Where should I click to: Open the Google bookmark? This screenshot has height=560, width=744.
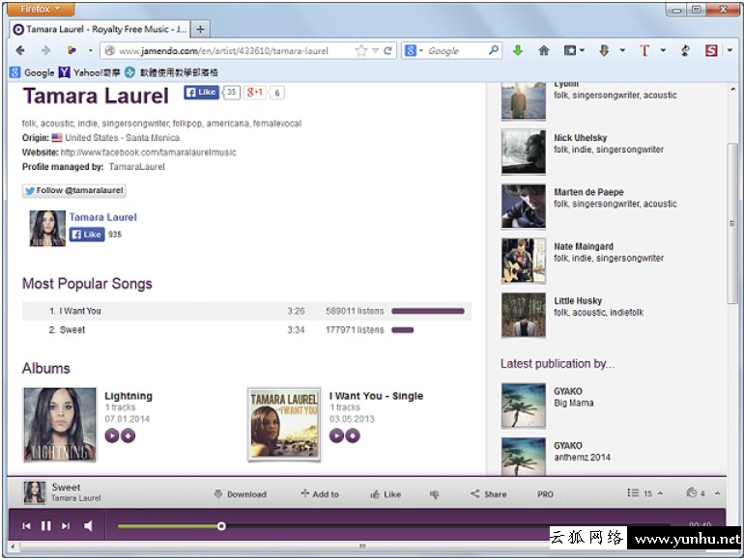(32, 72)
